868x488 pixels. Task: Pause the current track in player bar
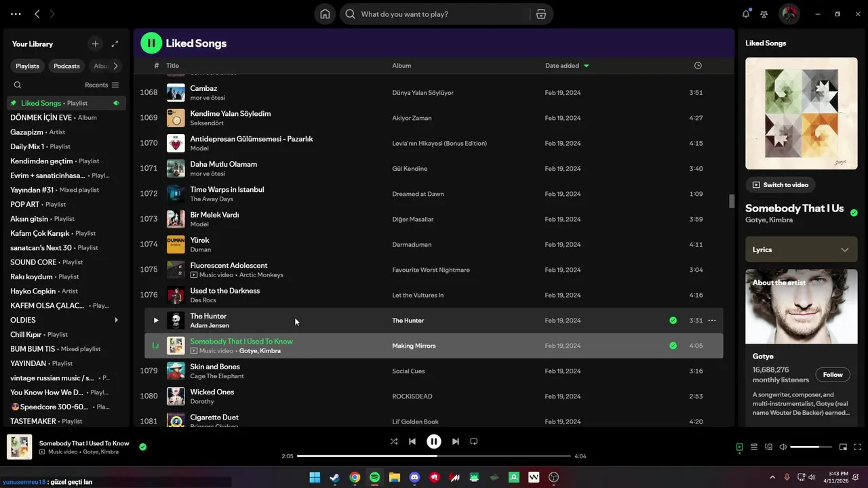pos(434,441)
